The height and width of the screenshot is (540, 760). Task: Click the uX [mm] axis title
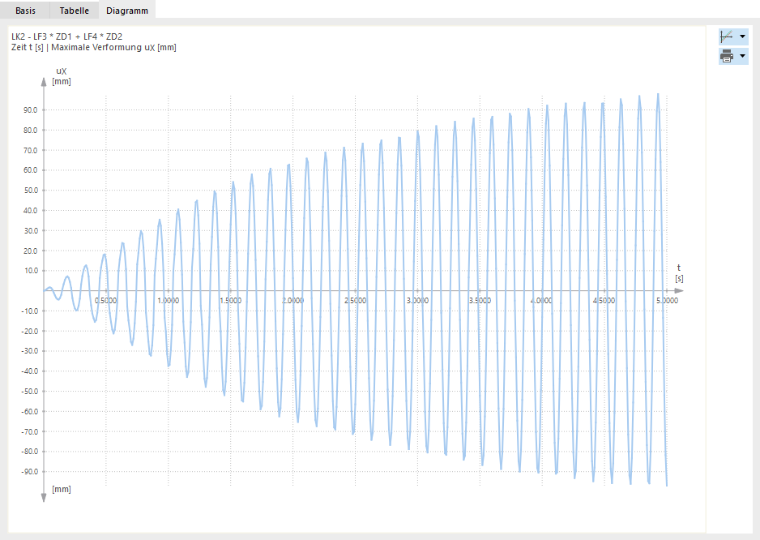pyautogui.click(x=62, y=76)
